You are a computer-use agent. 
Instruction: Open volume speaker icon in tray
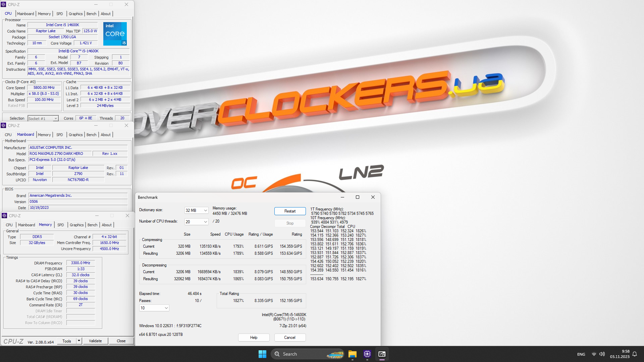coord(602,354)
